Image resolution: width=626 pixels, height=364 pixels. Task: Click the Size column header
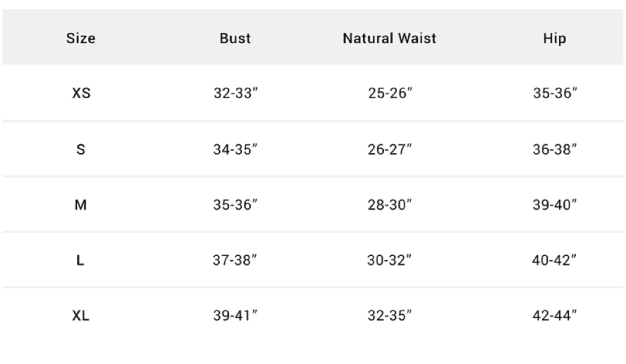tap(81, 39)
